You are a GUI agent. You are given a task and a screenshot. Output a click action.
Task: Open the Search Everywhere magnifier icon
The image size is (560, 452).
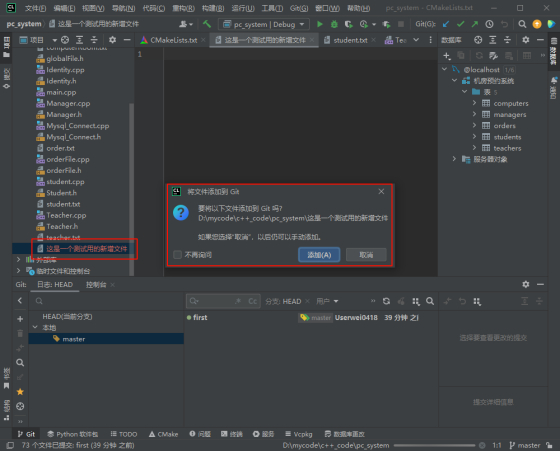(x=522, y=24)
